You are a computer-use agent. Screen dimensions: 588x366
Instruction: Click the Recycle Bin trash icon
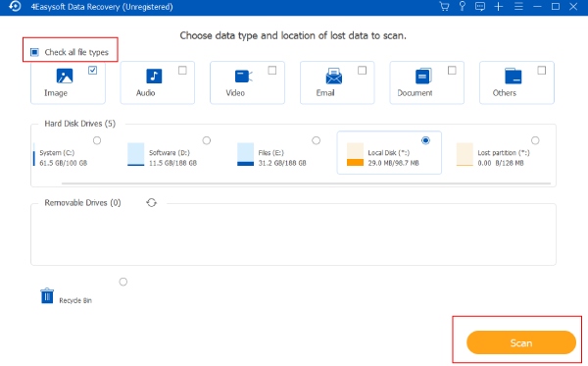(47, 295)
